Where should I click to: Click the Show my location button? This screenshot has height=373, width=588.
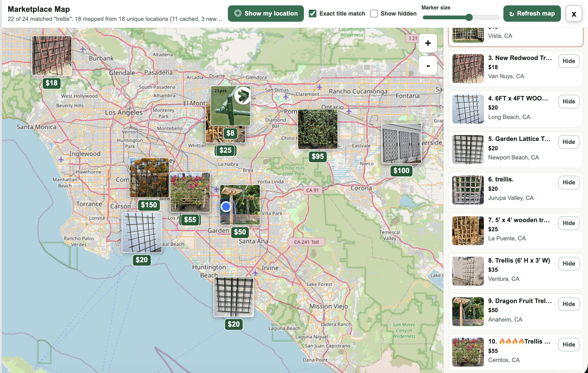pos(266,13)
